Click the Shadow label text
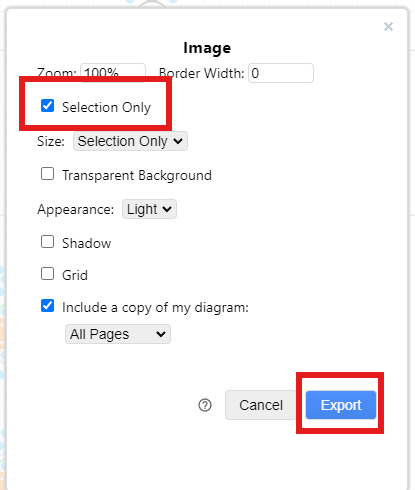Viewport: 415px width, 490px height. (x=87, y=243)
